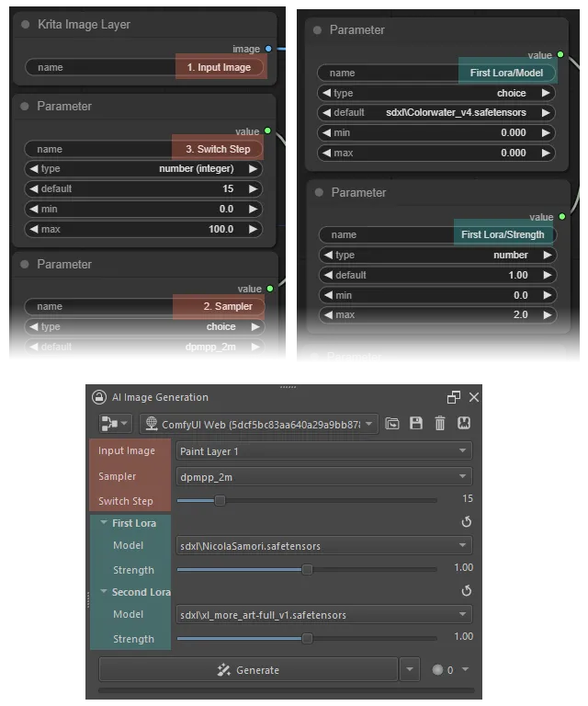Click right arrow of default Colorwater_v4.safetensors
The height and width of the screenshot is (706, 588).
point(546,113)
